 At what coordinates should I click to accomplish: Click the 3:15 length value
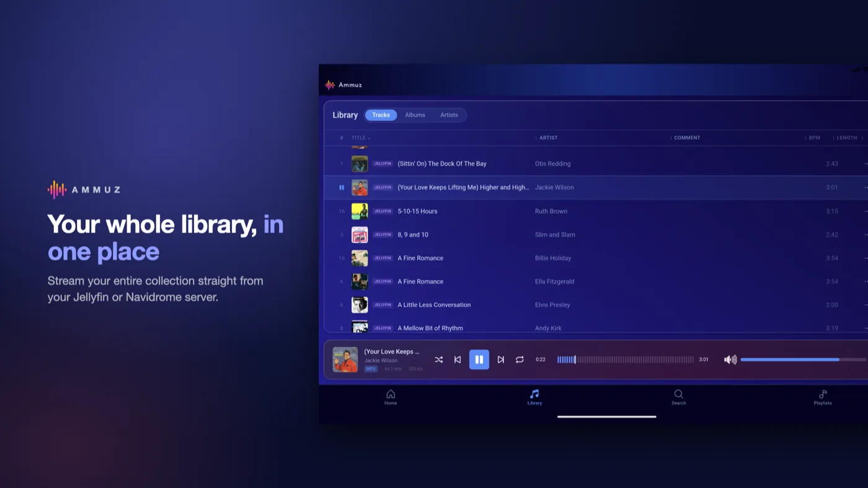pyautogui.click(x=832, y=211)
